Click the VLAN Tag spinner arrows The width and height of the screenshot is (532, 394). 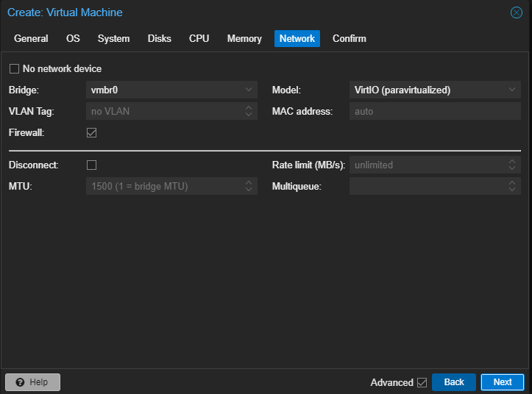tap(249, 112)
